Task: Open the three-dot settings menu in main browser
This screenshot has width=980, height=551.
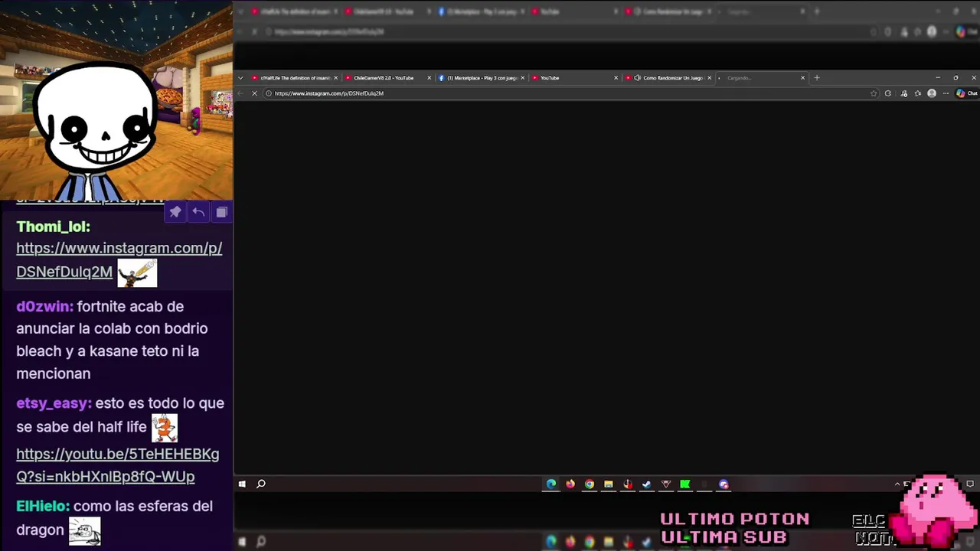Action: tap(946, 93)
